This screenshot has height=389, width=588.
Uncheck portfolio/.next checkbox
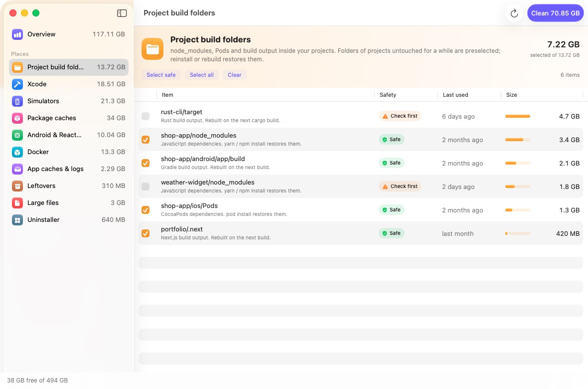point(146,233)
